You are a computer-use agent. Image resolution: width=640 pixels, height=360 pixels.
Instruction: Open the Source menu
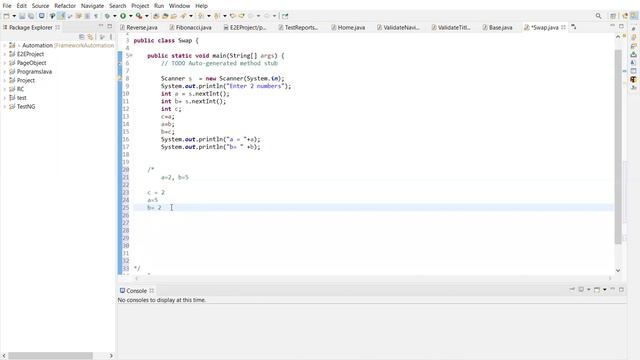[x=40, y=6]
